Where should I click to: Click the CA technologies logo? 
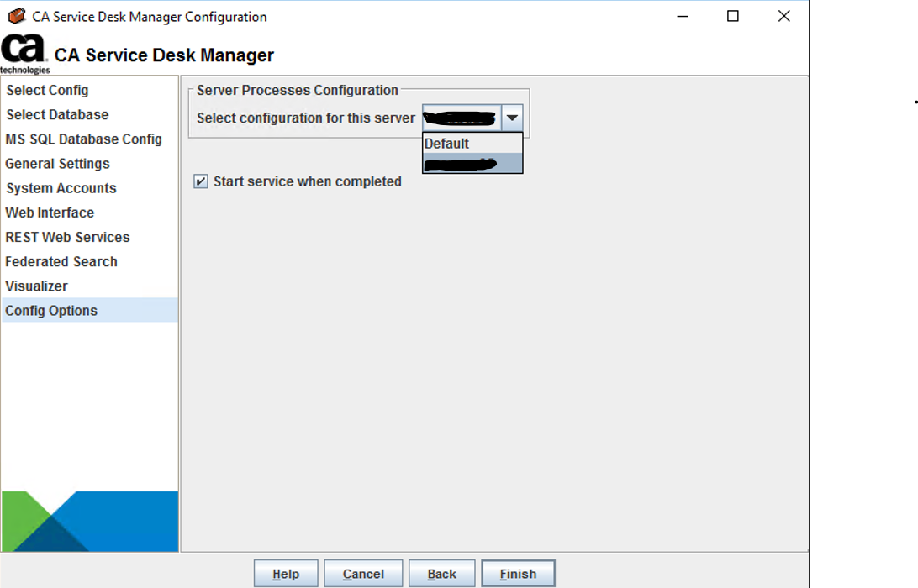click(24, 54)
